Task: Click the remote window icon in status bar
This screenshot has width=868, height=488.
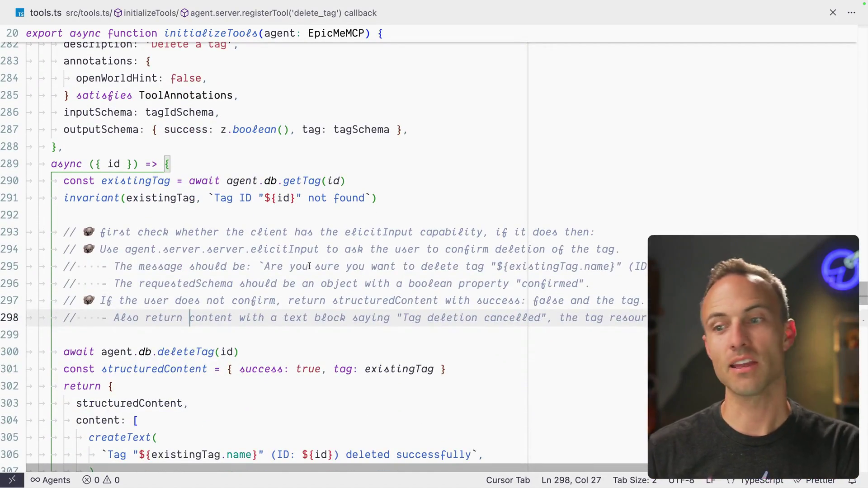Action: (x=12, y=480)
